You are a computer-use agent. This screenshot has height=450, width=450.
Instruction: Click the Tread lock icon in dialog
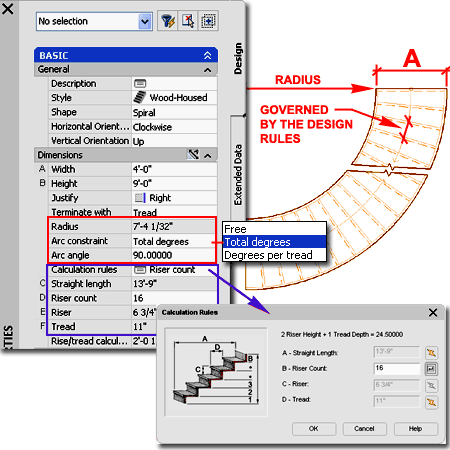pos(431,402)
